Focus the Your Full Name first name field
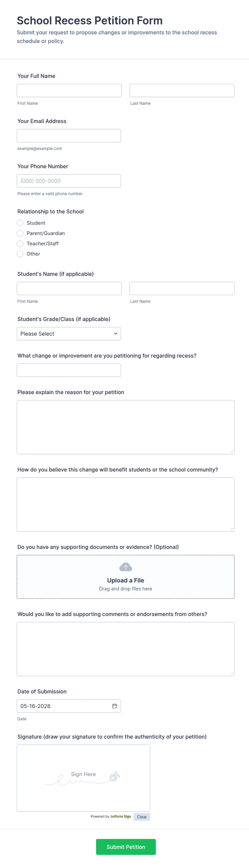 (69, 91)
